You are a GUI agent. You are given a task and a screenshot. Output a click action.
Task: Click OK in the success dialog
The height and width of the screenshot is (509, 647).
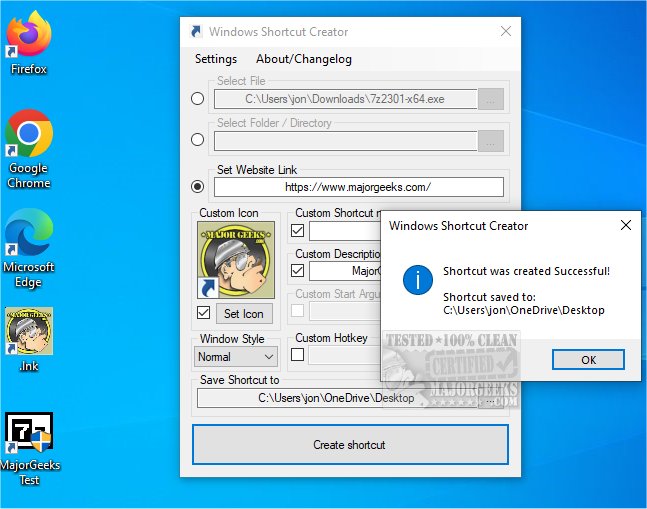click(x=588, y=360)
